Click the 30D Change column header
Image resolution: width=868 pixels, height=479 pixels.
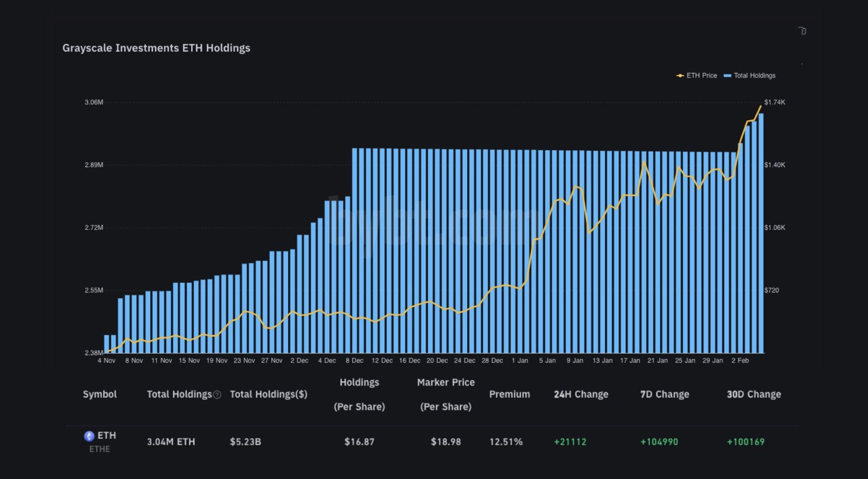[754, 394]
